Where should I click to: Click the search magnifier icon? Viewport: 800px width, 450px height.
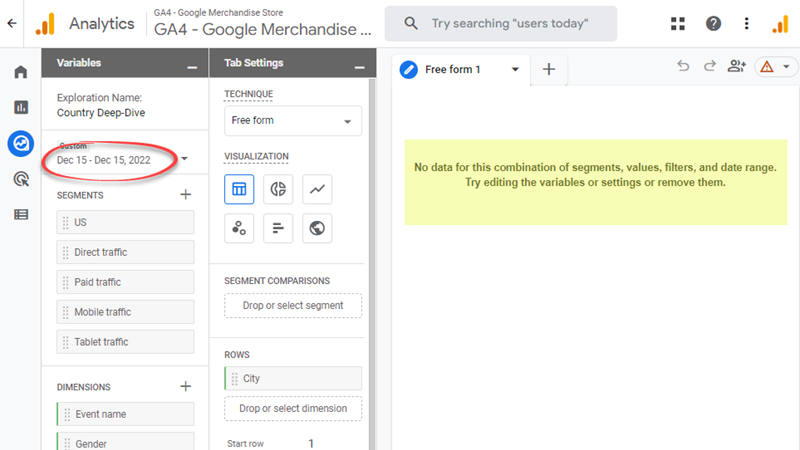[411, 23]
